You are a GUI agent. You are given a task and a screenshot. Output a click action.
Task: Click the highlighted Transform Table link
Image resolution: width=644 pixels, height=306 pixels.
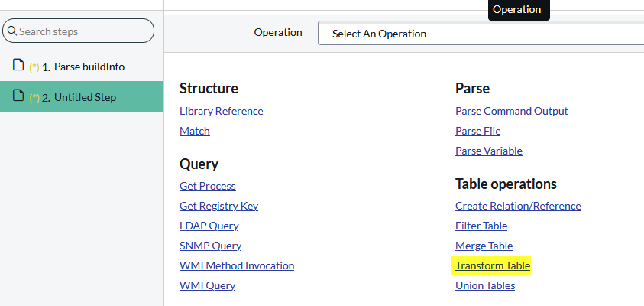coord(492,265)
